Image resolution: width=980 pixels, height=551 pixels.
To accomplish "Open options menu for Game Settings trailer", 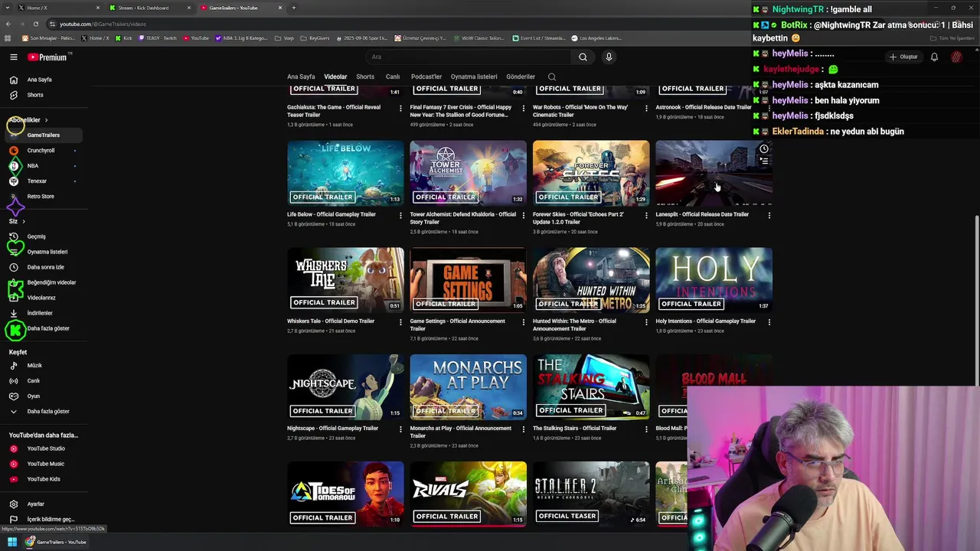I will pyautogui.click(x=524, y=322).
